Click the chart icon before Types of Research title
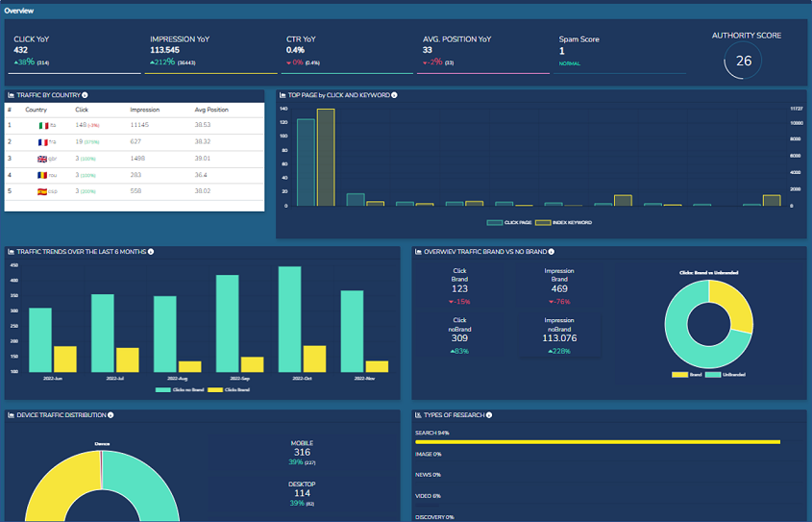The image size is (812, 522). (x=418, y=415)
